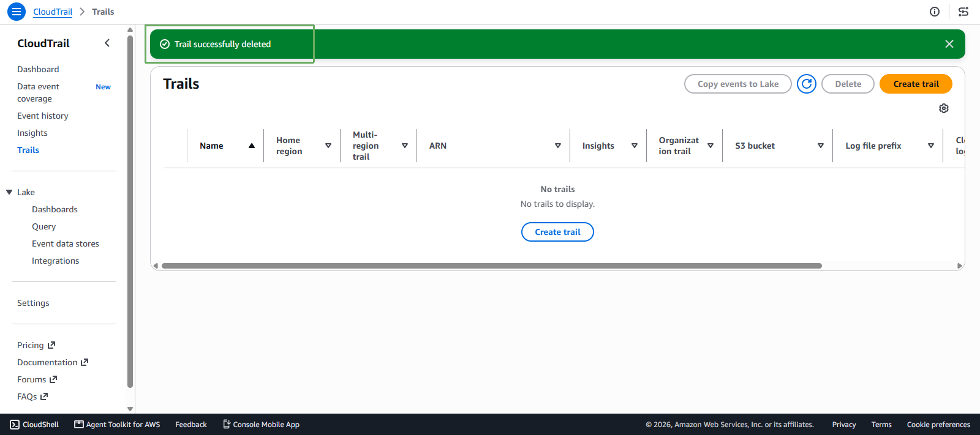The image size is (980, 435).
Task: Click 'Trail successfully deleted' message text
Action: [222, 44]
